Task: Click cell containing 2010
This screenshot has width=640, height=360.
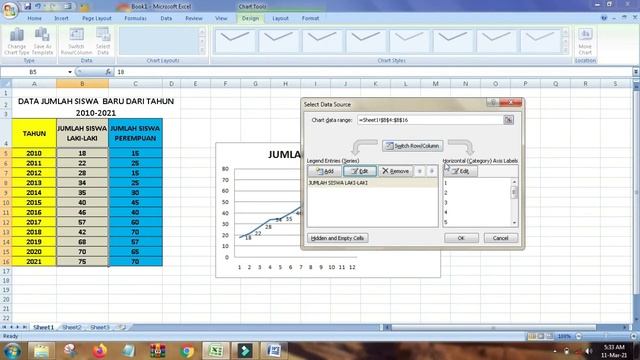Action: (34, 153)
